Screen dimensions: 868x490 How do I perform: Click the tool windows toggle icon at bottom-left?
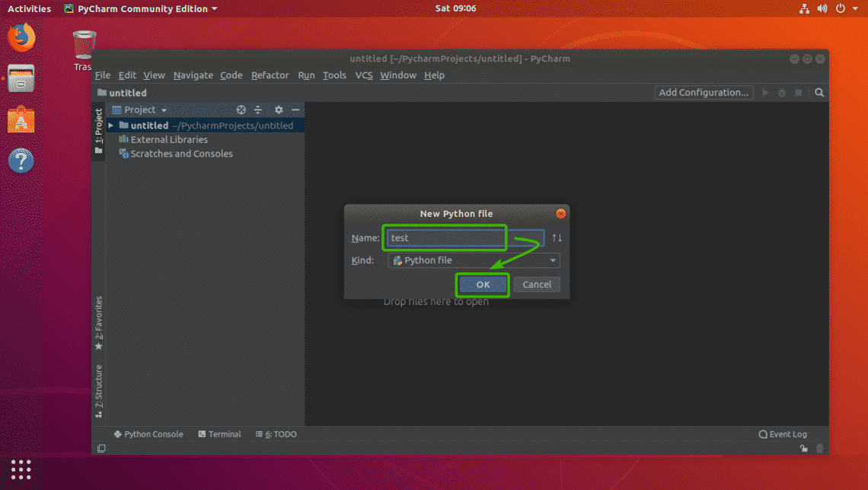(101, 448)
